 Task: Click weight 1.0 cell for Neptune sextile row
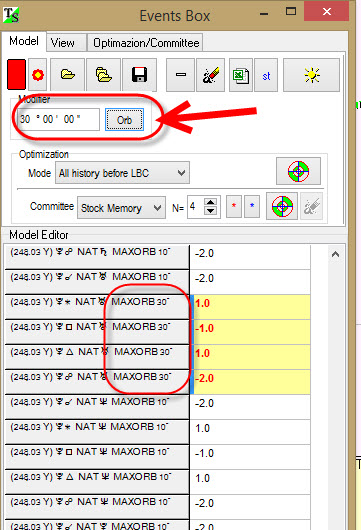pyautogui.click(x=250, y=432)
